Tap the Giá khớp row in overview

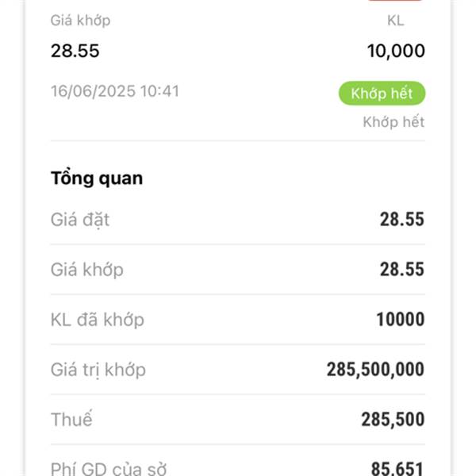coord(238,269)
